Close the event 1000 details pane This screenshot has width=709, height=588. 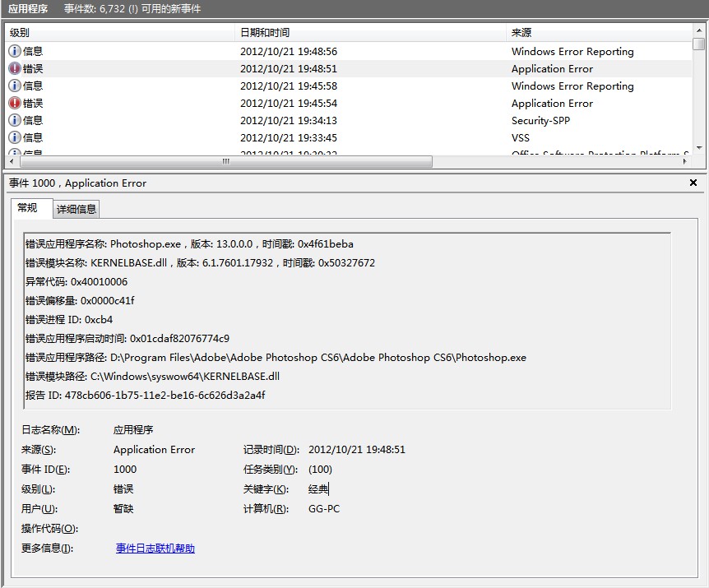693,183
